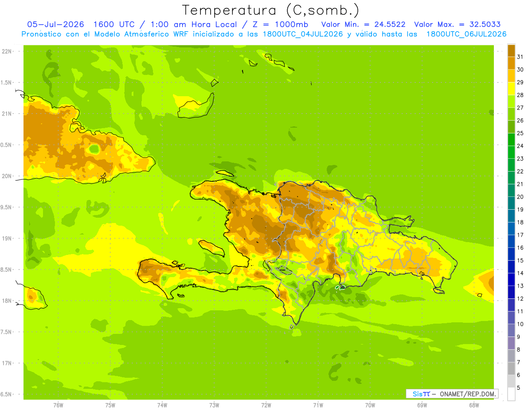532x411 pixels.
Task: Select the color swatch between 30 and 31
Action: pyautogui.click(x=511, y=63)
